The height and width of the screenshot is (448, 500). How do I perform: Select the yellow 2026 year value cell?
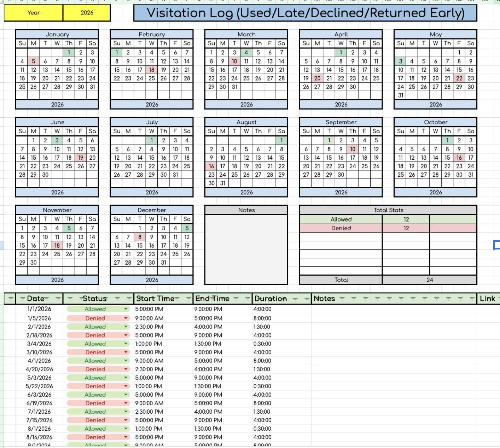87,13
